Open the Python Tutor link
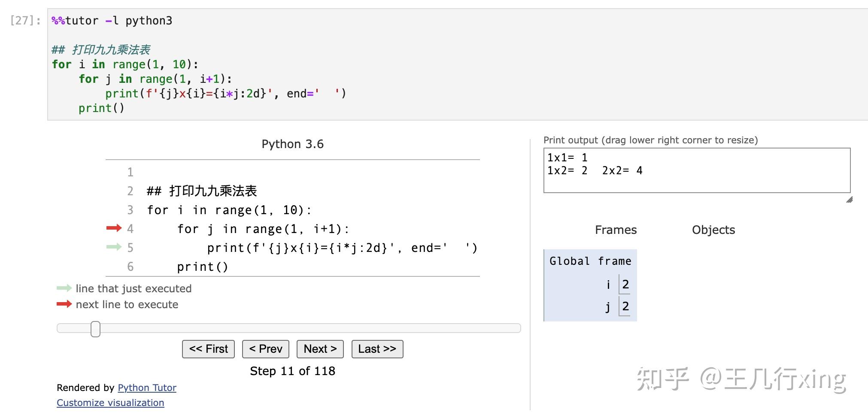Viewport: 868px width, 418px height. [x=146, y=388]
